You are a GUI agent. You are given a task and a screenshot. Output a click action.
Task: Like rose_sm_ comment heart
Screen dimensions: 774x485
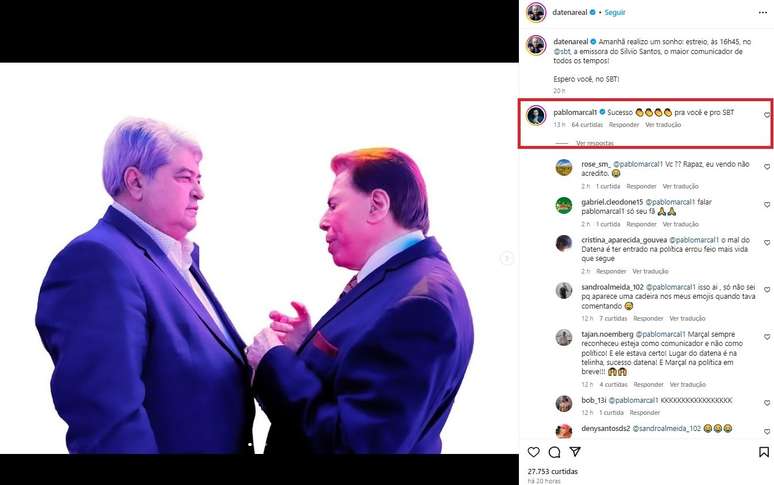pyautogui.click(x=767, y=167)
